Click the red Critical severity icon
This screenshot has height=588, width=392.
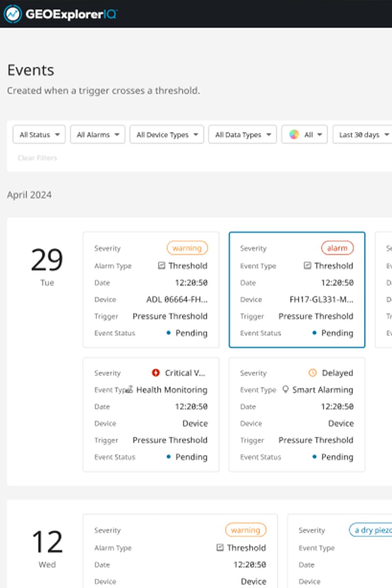[156, 373]
